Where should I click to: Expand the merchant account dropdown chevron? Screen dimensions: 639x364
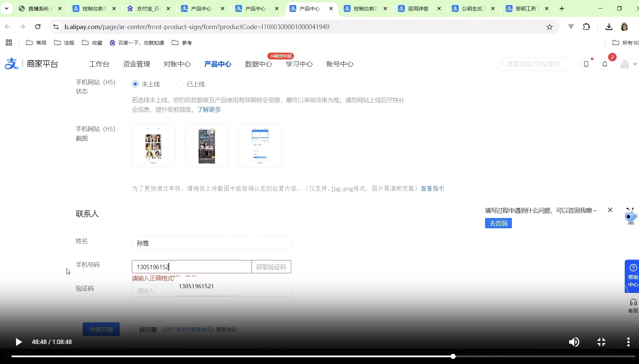point(635,64)
